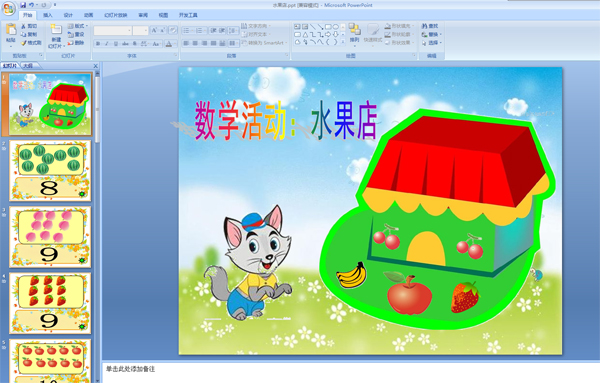Click the Cut (剪切) button
Viewport: 600px width, 383px height.
pos(29,26)
